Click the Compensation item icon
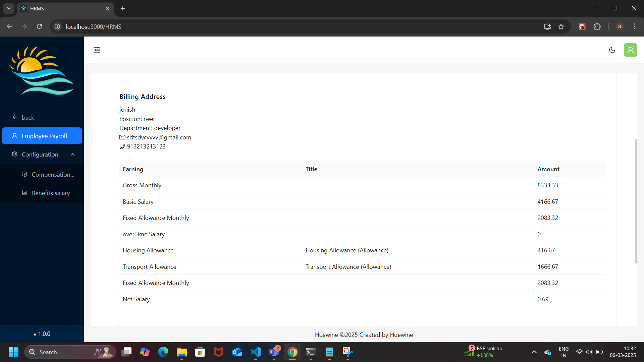 pos(24,174)
